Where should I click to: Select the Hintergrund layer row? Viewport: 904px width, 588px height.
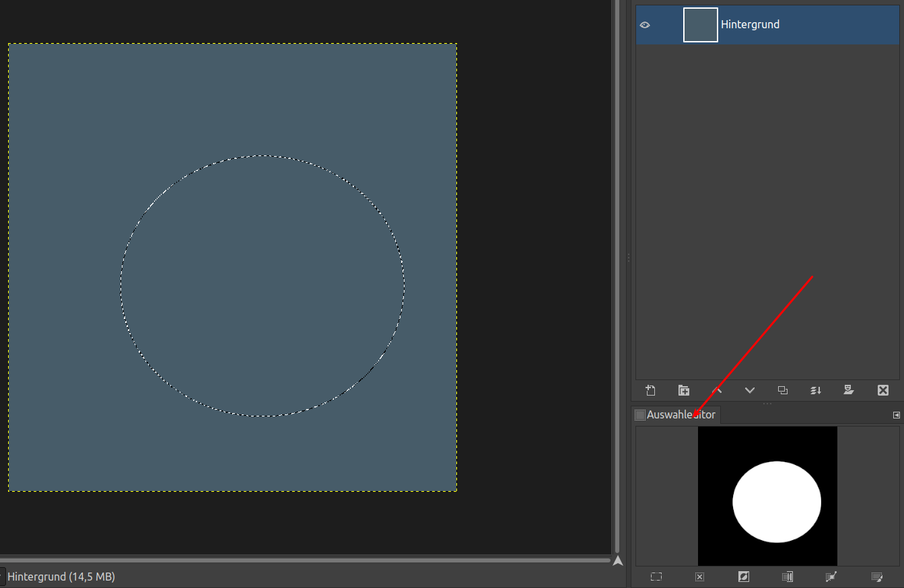(808, 25)
